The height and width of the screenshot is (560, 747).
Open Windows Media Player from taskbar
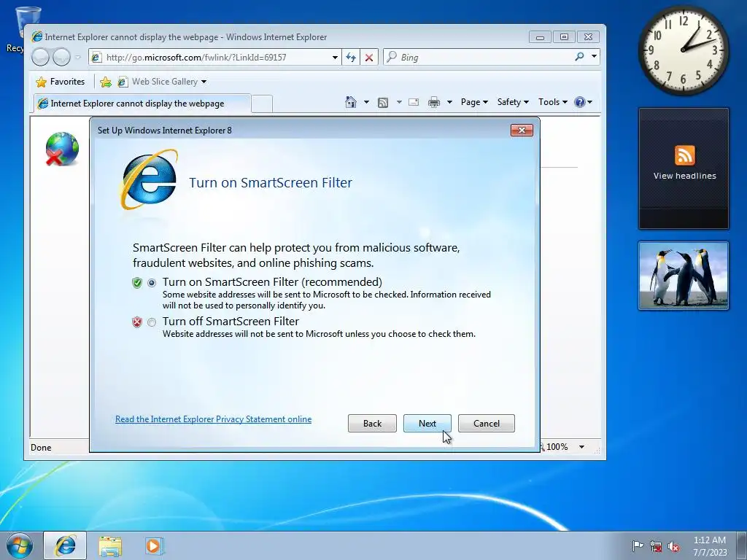click(x=153, y=546)
